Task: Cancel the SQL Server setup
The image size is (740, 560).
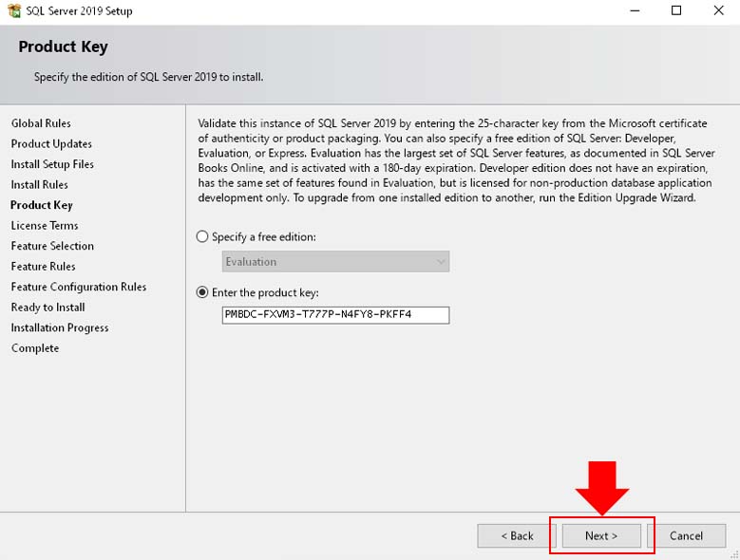Action: pos(686,536)
